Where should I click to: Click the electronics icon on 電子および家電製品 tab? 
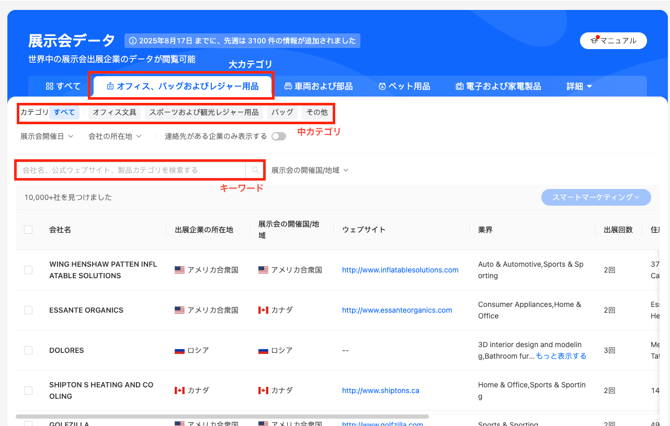[x=459, y=87]
